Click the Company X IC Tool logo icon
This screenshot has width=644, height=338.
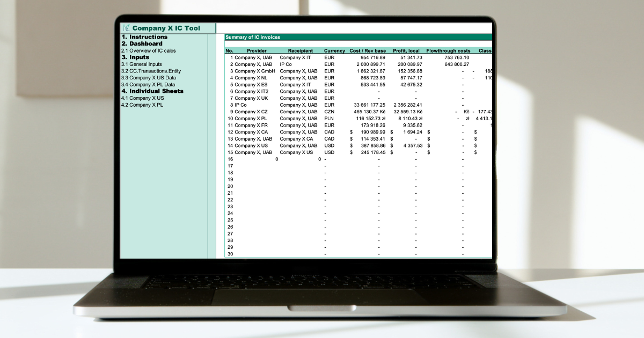tap(126, 28)
